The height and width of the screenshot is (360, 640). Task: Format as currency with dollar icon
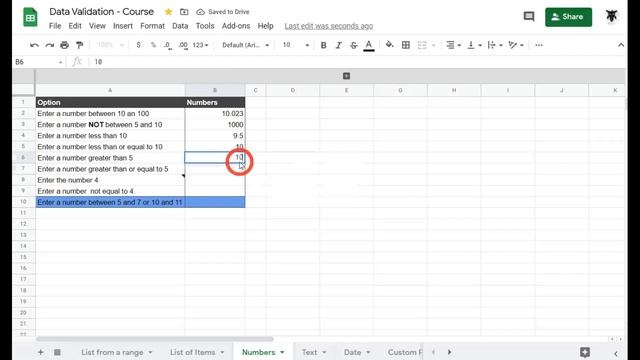[138, 45]
